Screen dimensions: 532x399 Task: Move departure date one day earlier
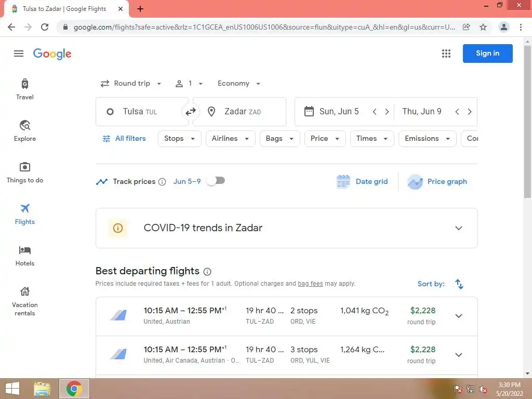click(375, 111)
